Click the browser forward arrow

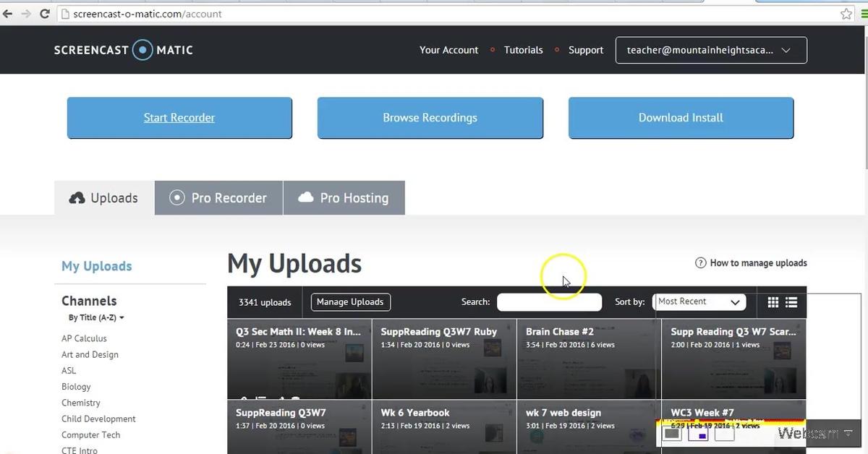(26, 14)
